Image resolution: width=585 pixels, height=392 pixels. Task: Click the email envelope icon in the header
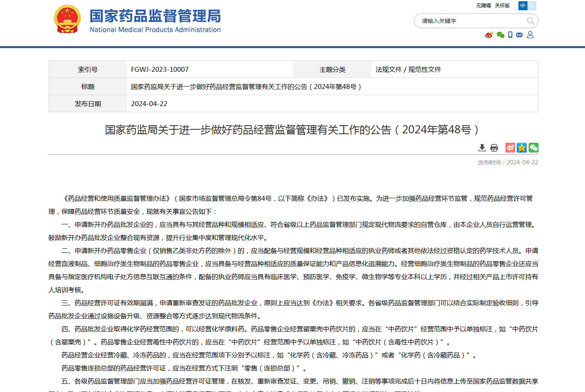(519, 35)
